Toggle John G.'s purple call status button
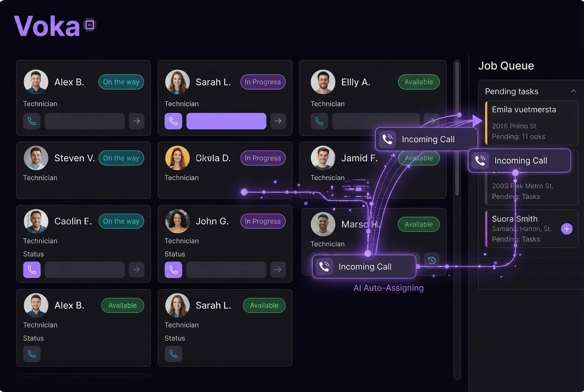The height and width of the screenshot is (392, 584). coord(173,270)
